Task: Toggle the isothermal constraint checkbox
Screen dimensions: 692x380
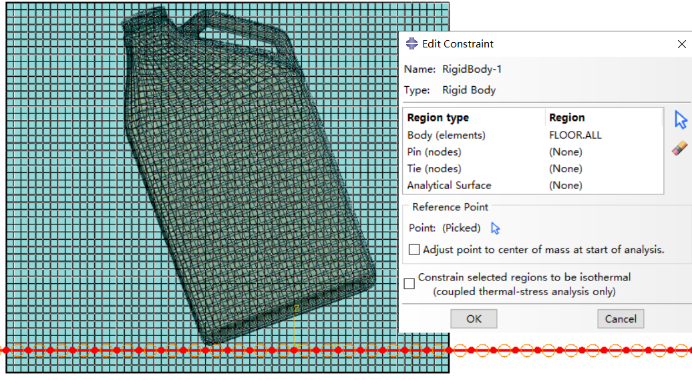Action: click(x=410, y=283)
